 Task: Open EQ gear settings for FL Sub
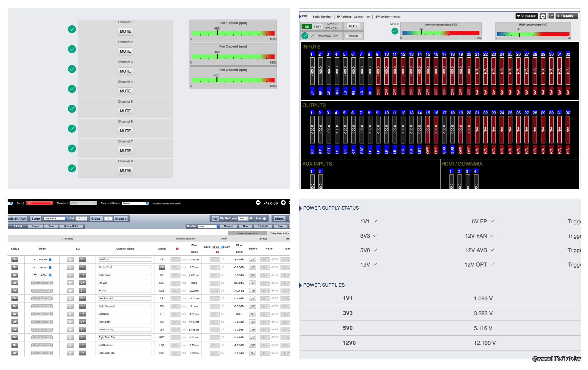point(70,291)
